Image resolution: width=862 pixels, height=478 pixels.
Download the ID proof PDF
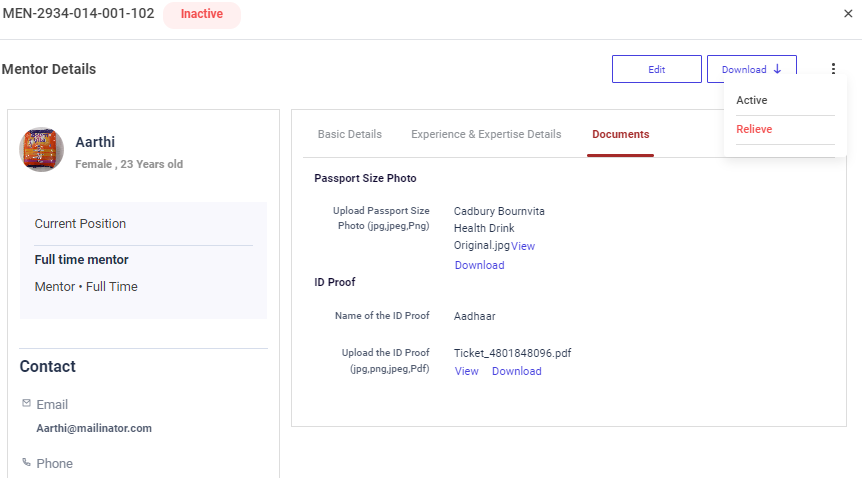tap(516, 371)
